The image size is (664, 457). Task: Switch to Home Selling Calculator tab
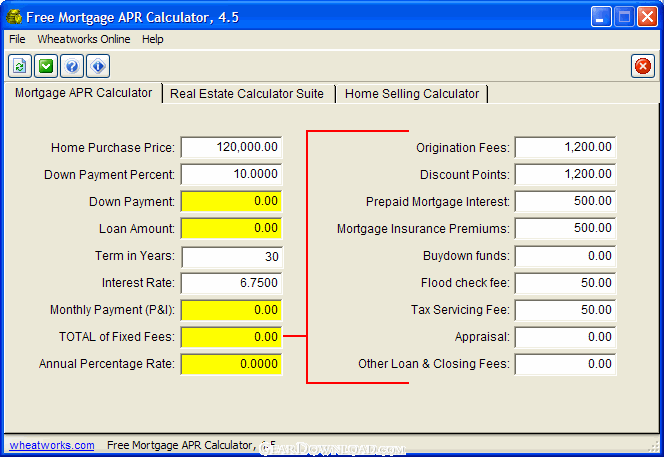tap(412, 94)
